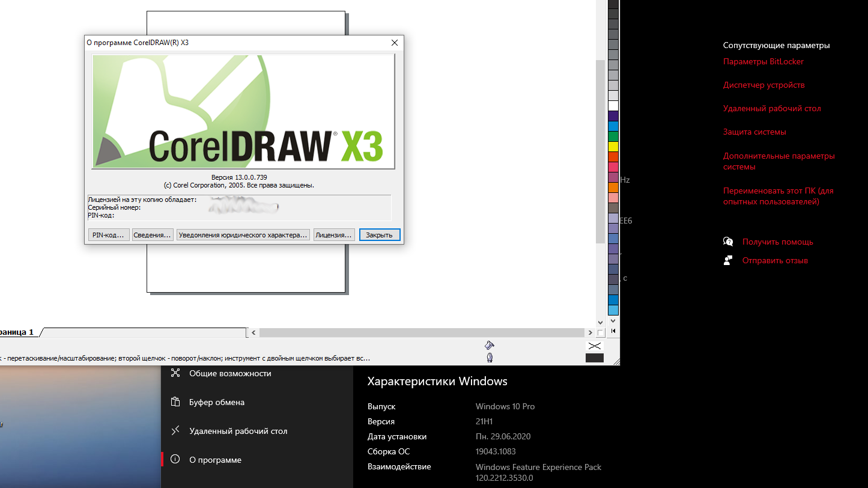
Task: Open Удаленный рабочий стол related settings link
Action: tap(772, 108)
